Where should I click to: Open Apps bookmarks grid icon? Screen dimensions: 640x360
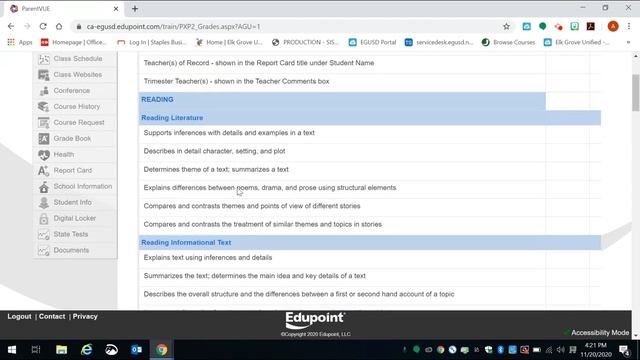(11, 42)
